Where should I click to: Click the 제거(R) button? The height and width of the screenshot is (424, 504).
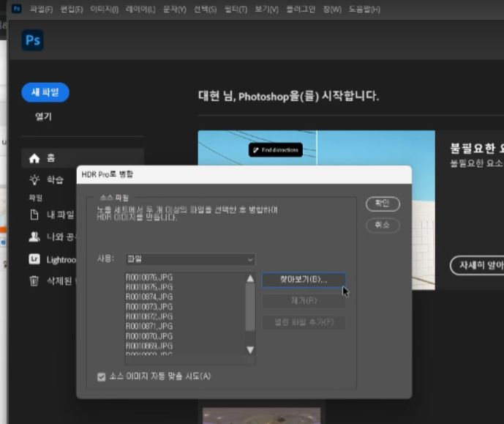tap(304, 301)
